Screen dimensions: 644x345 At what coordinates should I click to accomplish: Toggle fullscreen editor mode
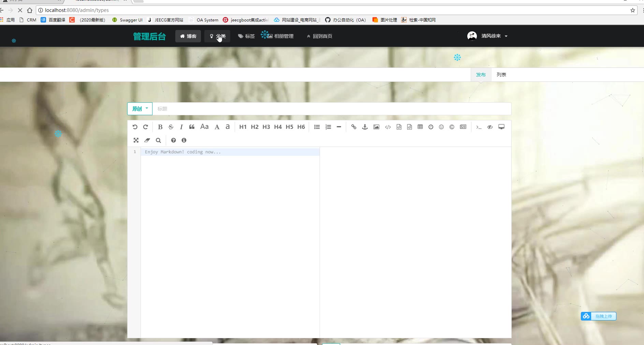[136, 140]
